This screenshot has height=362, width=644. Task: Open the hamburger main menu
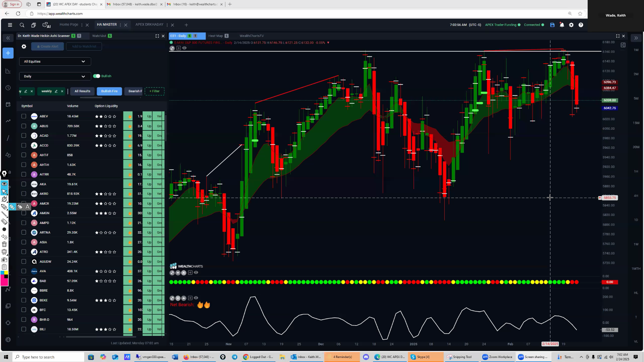[10, 25]
